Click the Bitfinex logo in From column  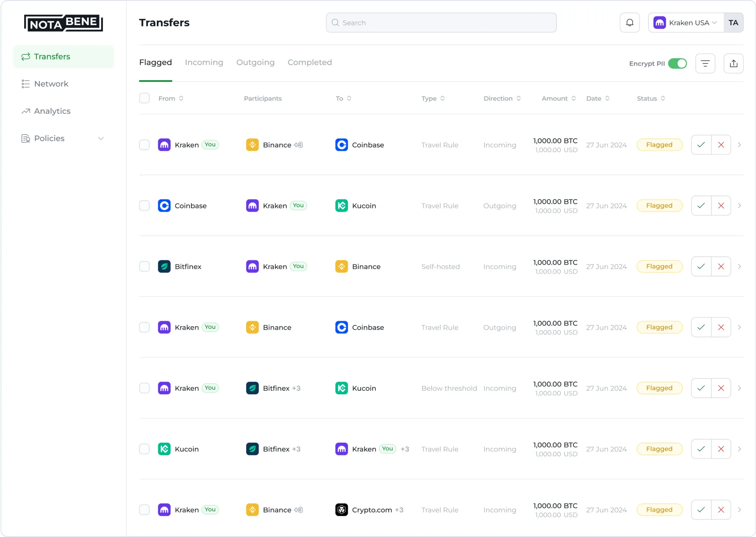pyautogui.click(x=164, y=266)
